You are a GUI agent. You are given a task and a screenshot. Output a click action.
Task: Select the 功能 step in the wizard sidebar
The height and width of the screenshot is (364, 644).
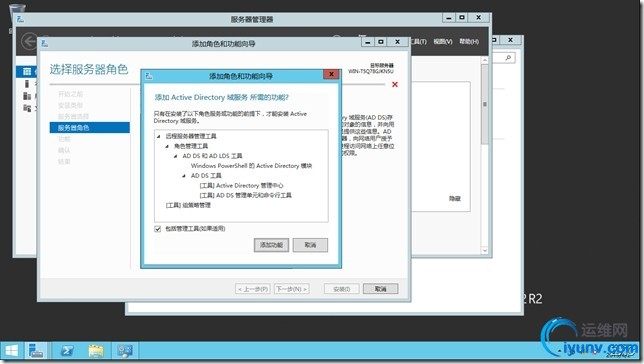click(64, 139)
